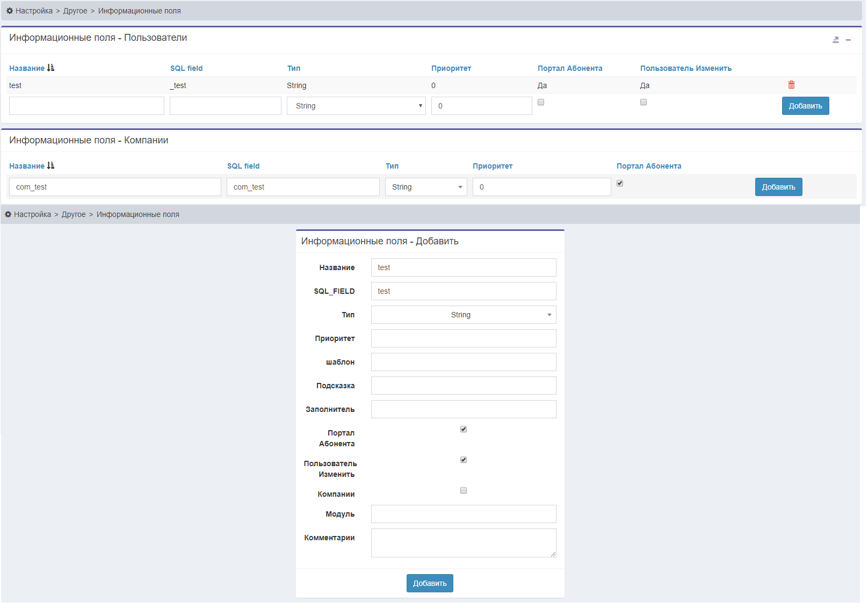The width and height of the screenshot is (868, 609).
Task: Sort the Пользователи table by SQL field header
Action: (x=186, y=68)
